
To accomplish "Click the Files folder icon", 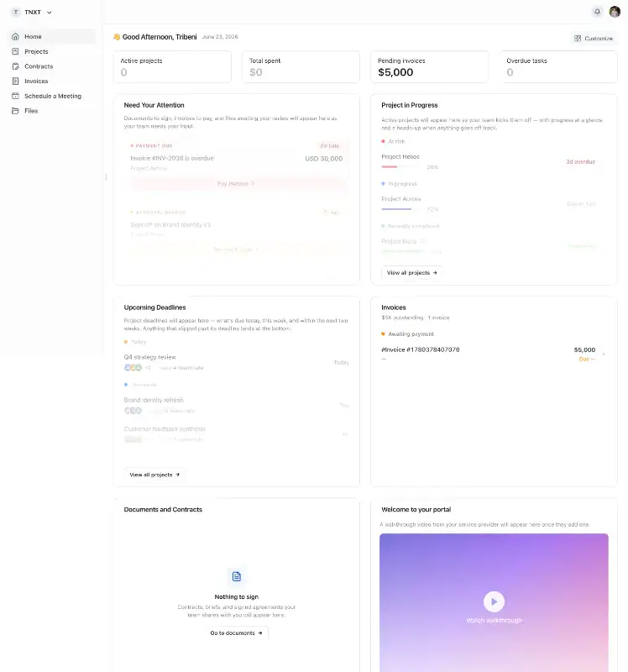I will point(15,111).
